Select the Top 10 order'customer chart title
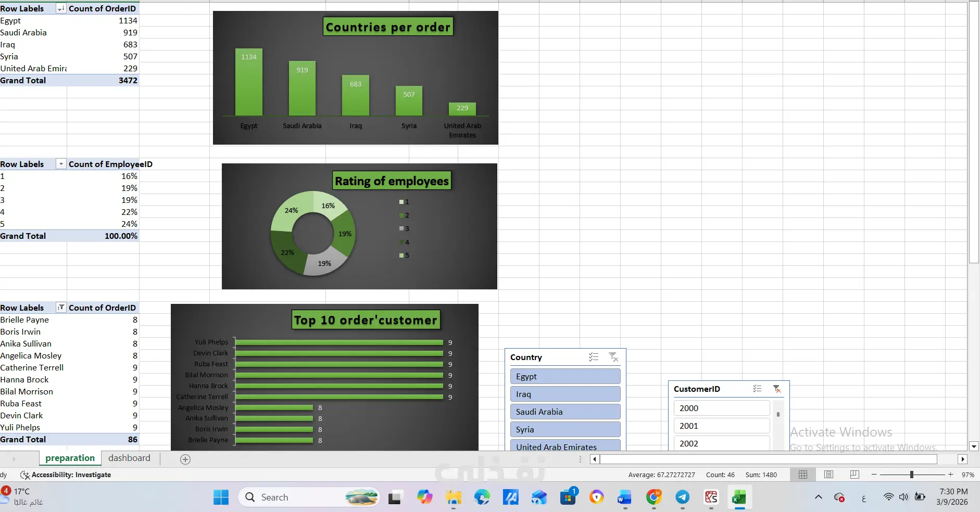This screenshot has height=512, width=980. [x=366, y=320]
